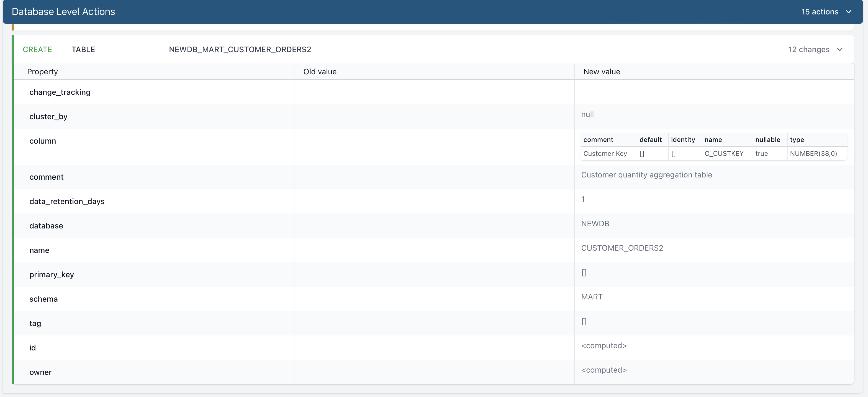Click the true nullable cell
This screenshot has height=397, width=868.
coord(762,154)
